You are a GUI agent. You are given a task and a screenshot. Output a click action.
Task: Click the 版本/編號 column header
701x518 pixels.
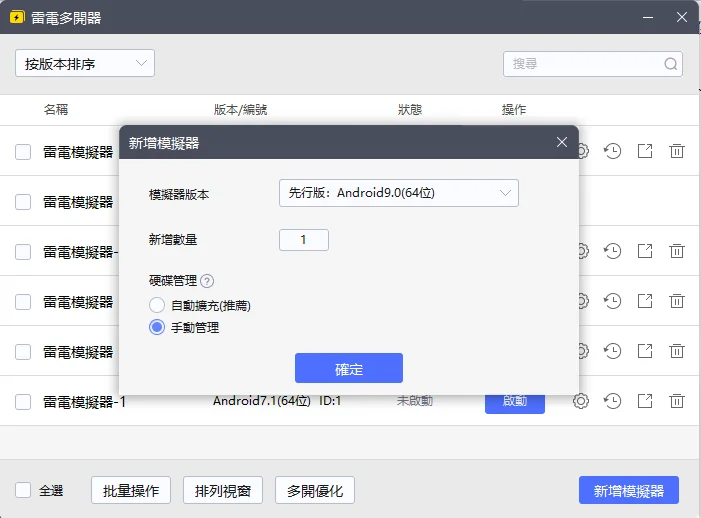(240, 109)
